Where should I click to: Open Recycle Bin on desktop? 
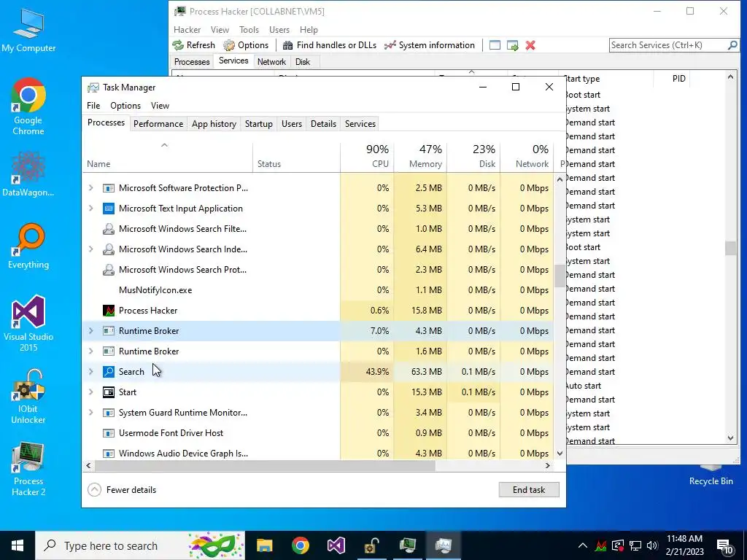[x=711, y=475]
